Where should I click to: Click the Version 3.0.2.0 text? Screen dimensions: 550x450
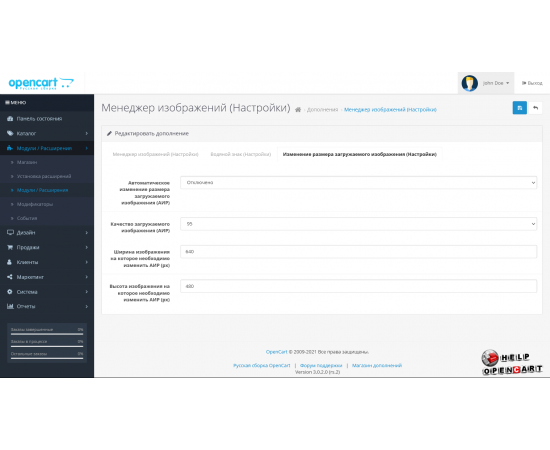tap(317, 372)
